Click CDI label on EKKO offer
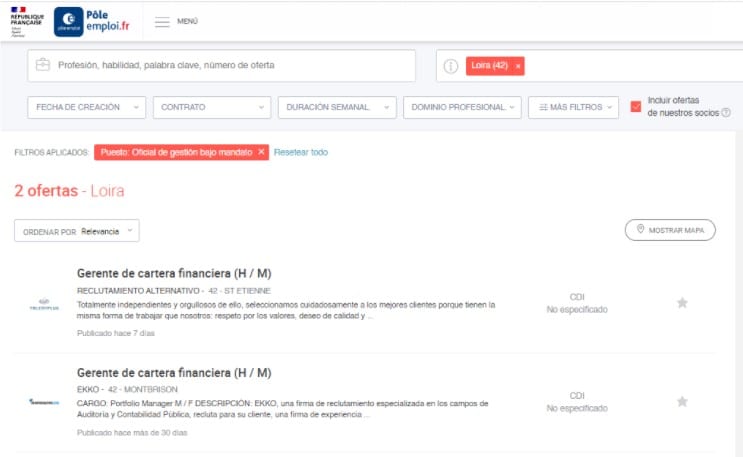The height and width of the screenshot is (457, 743). pyautogui.click(x=577, y=395)
